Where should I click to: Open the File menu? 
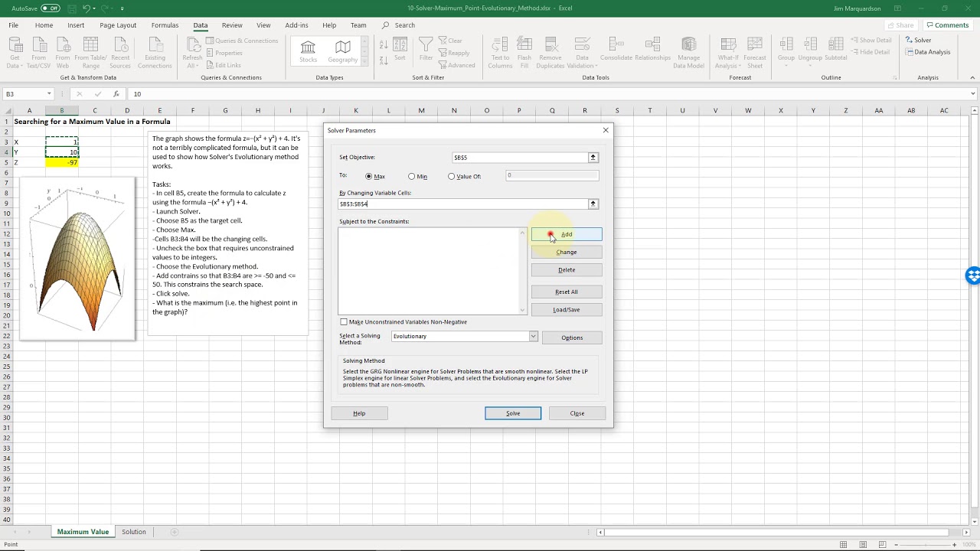point(14,25)
